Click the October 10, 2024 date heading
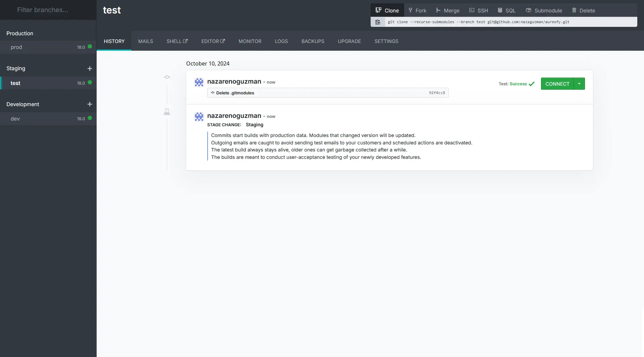This screenshot has width=644, height=357. (208, 63)
